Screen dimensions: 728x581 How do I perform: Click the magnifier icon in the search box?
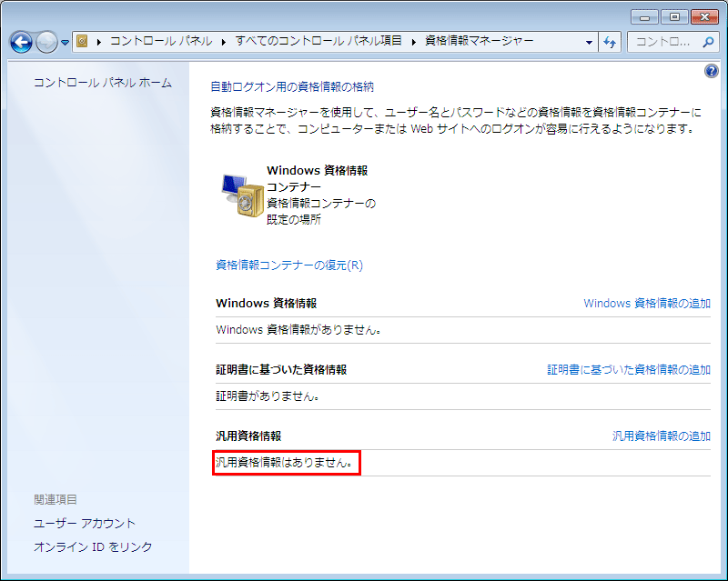click(x=707, y=42)
